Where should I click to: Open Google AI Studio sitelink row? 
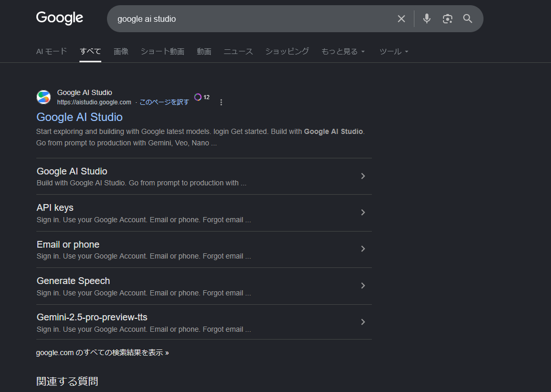pos(204,177)
